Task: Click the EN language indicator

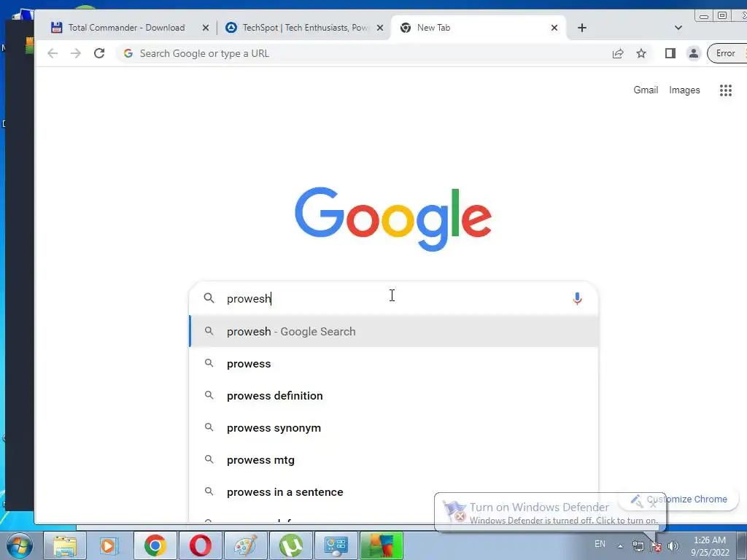Action: coord(600,544)
